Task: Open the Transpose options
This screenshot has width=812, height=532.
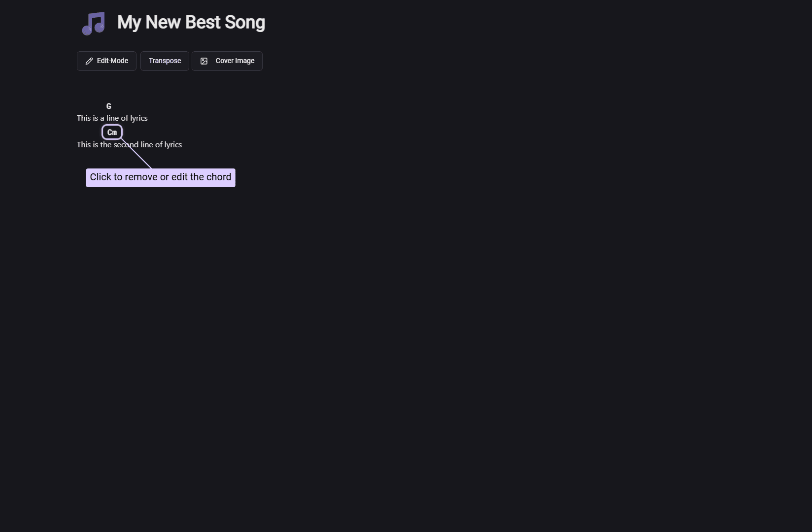Action: (x=165, y=61)
